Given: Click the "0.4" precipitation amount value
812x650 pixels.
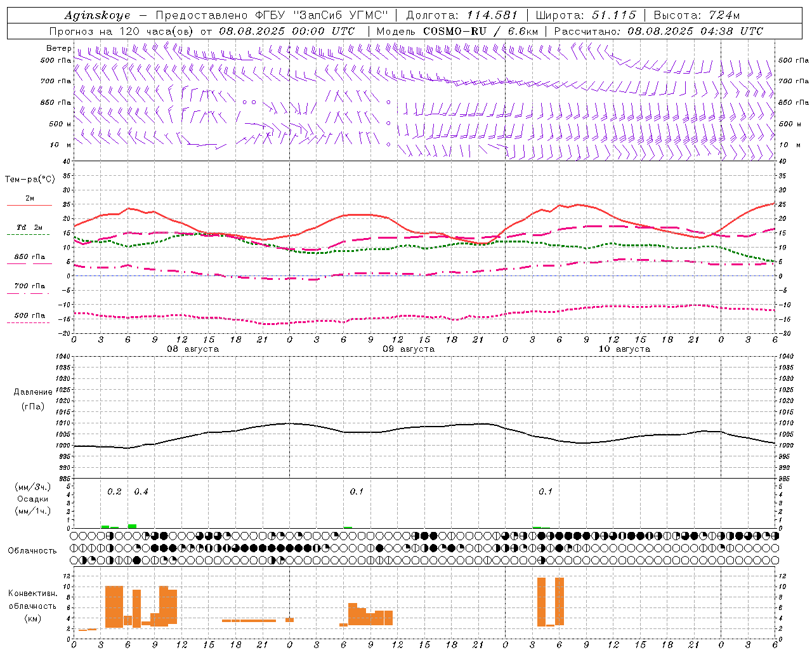Looking at the screenshot, I should pyautogui.click(x=141, y=492).
